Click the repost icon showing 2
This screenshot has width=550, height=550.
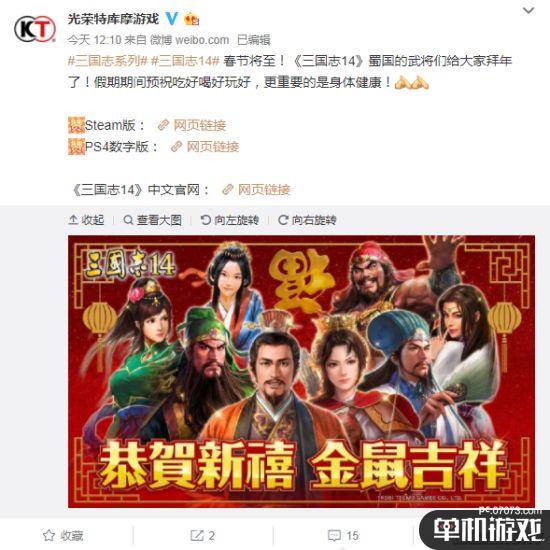pyautogui.click(x=202, y=535)
